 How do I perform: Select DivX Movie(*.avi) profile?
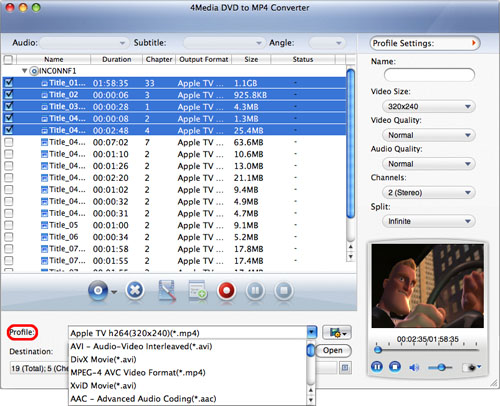pos(187,359)
